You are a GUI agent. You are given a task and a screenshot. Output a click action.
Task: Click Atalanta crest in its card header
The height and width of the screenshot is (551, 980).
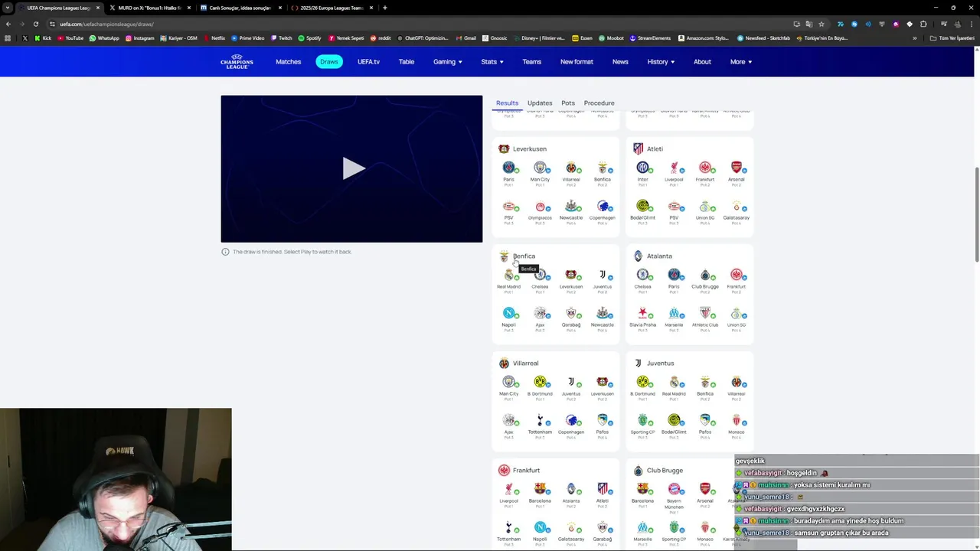638,256
